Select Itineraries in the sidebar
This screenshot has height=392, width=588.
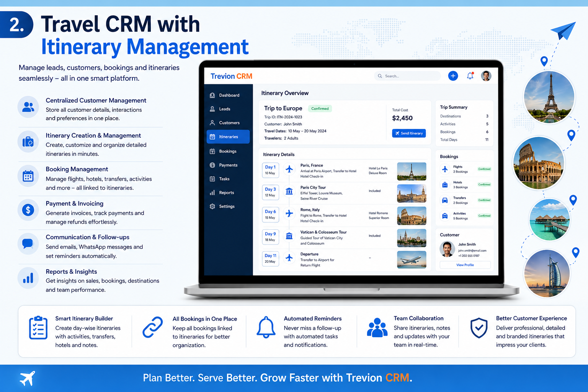(x=228, y=137)
